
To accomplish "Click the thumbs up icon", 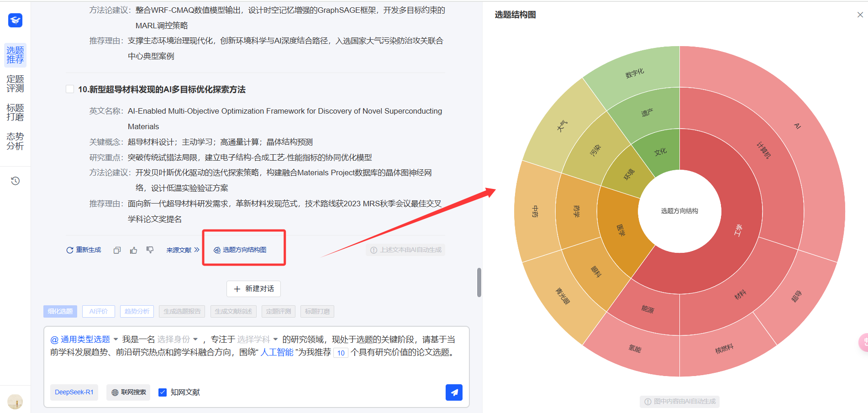I will pyautogui.click(x=133, y=250).
